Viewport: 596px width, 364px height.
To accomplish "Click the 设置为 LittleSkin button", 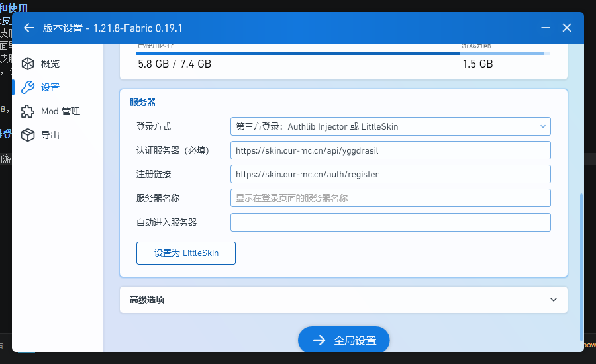I will tap(186, 253).
